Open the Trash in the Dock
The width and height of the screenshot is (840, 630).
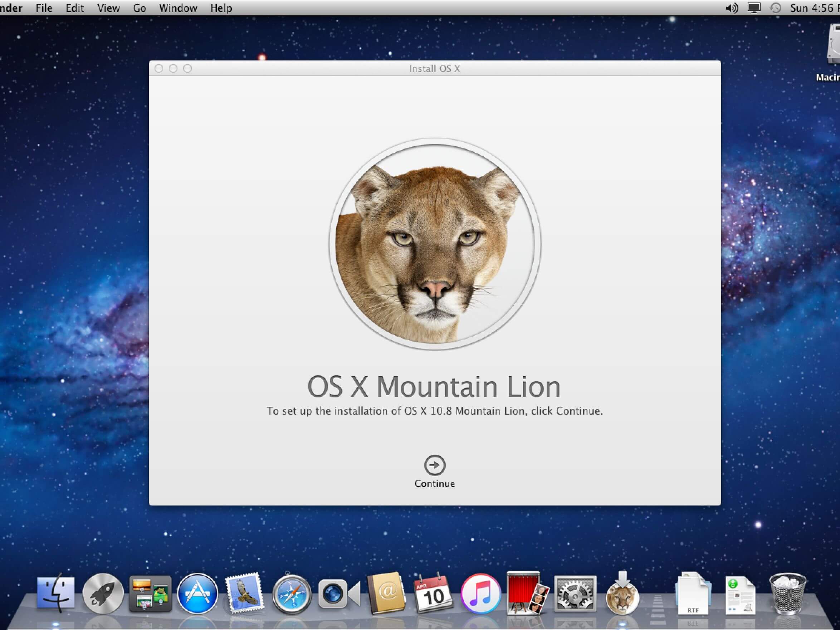tap(787, 594)
